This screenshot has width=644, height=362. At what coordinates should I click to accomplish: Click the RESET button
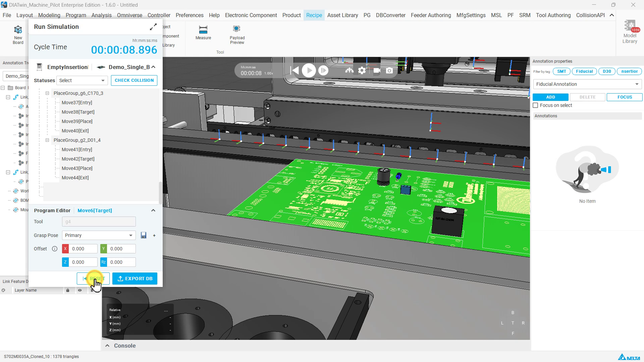tap(93, 279)
